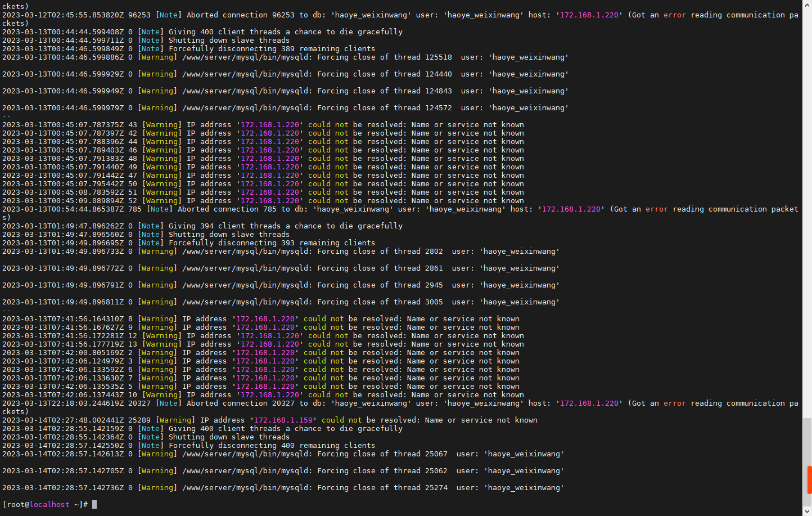Click the terminal prompt cursor block
The height and width of the screenshot is (516, 812).
(94, 505)
